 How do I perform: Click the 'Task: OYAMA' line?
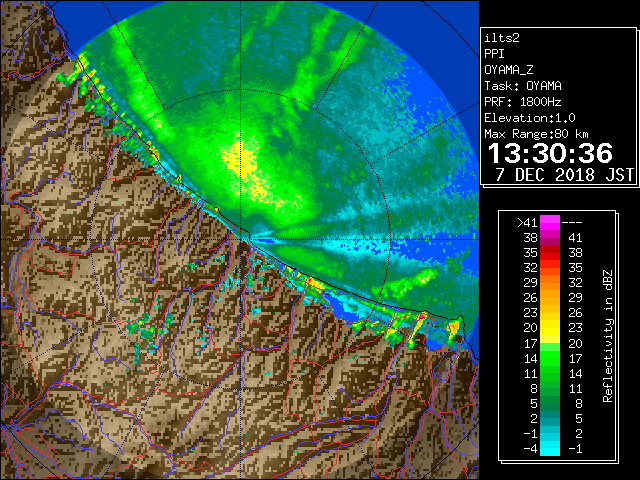523,86
